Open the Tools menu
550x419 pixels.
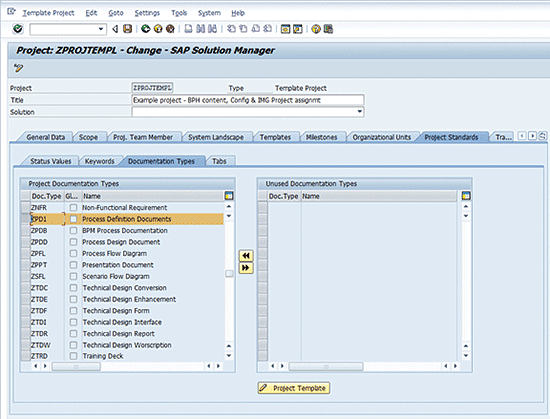tap(179, 13)
